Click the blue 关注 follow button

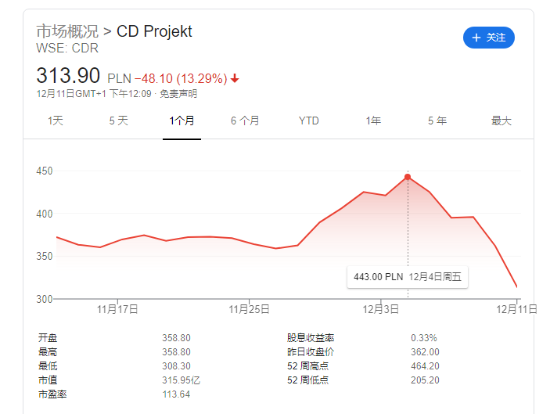click(489, 38)
